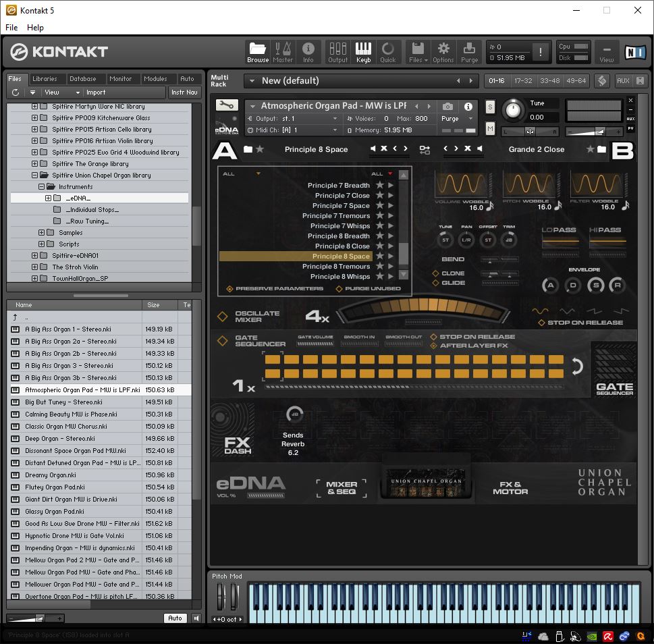Screen dimensions: 654x644
Task: Open instrument info 'i' icon
Action: pyautogui.click(x=468, y=107)
